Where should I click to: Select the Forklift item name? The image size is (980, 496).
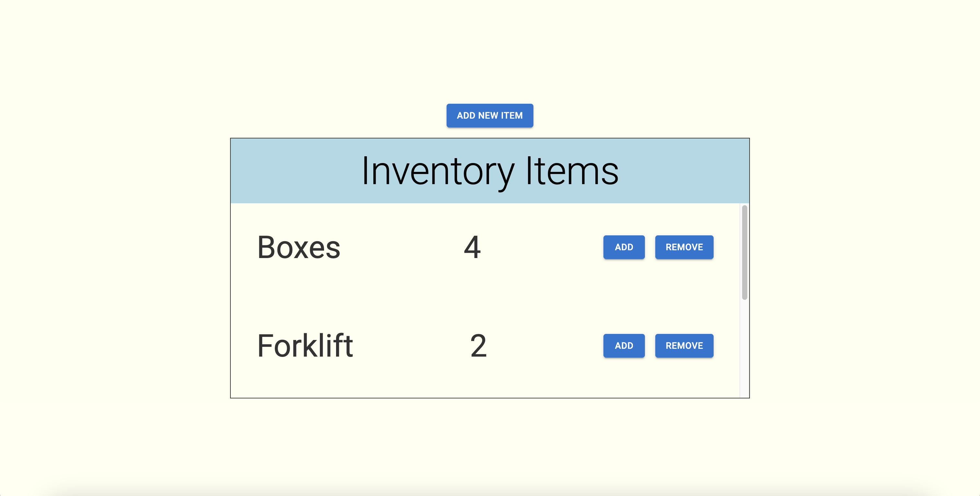[x=305, y=346]
